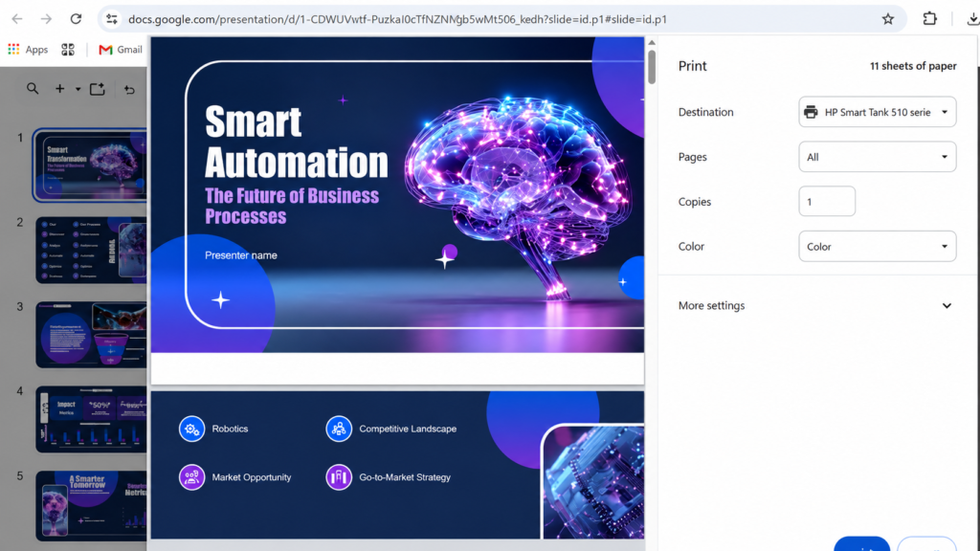Open the Color mode dropdown
Image resolution: width=980 pixels, height=551 pixels.
tap(877, 247)
